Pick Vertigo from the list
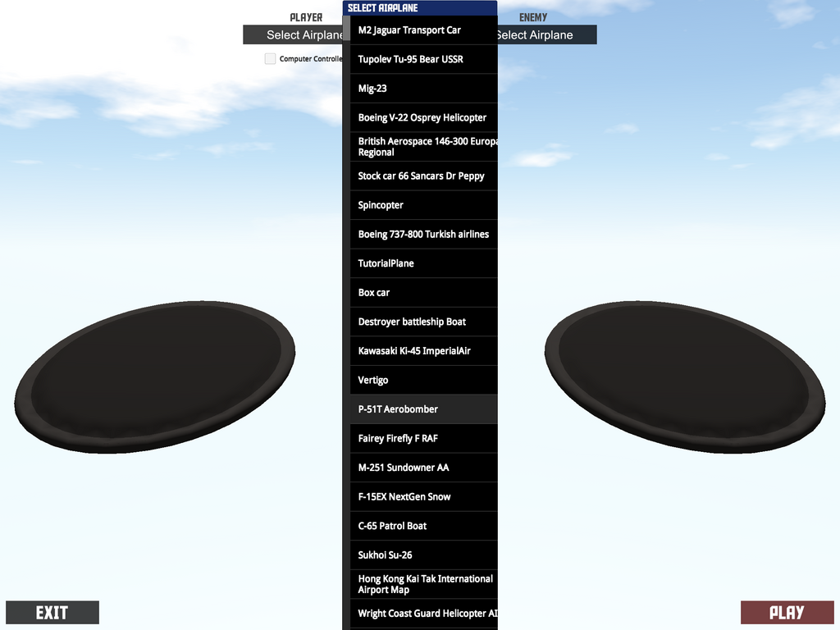This screenshot has height=630, width=840. point(424,381)
